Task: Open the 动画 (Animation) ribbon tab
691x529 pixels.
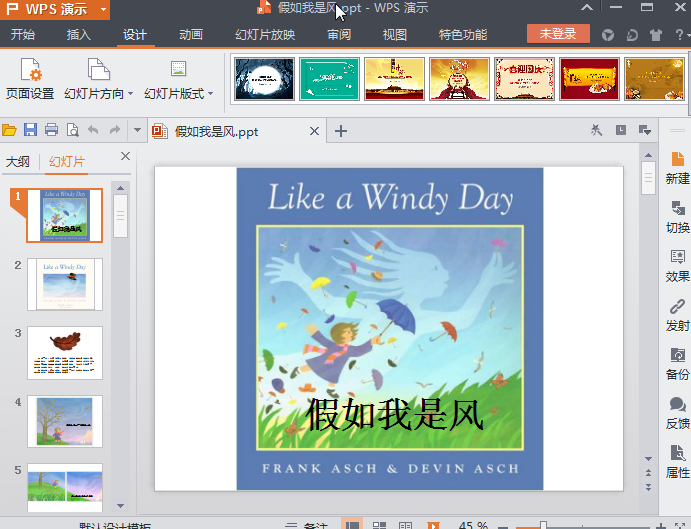Action: click(191, 34)
